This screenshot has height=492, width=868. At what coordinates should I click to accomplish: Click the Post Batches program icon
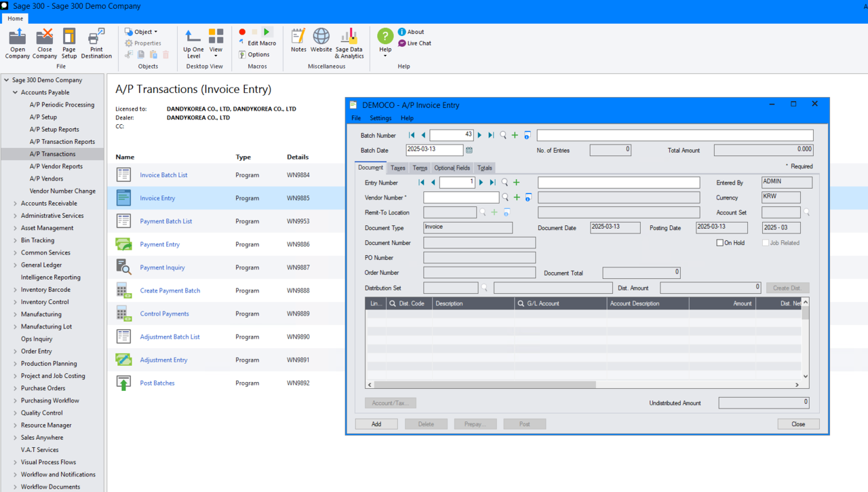coord(123,383)
